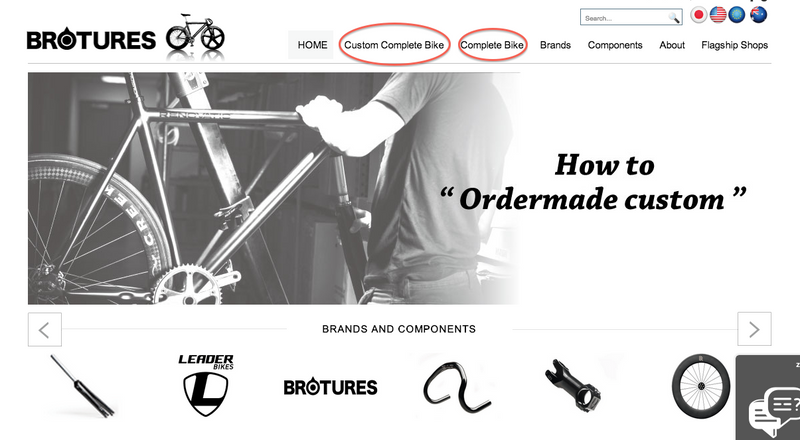Open the Components navigation item
The height and width of the screenshot is (440, 800).
(x=615, y=45)
